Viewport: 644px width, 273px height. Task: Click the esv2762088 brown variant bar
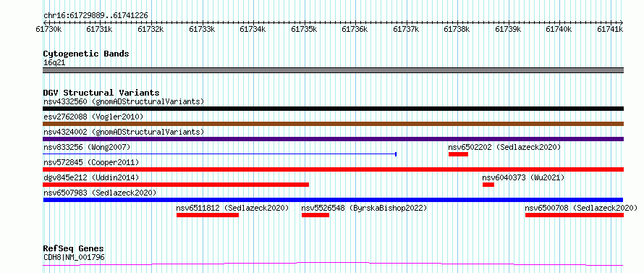point(333,124)
